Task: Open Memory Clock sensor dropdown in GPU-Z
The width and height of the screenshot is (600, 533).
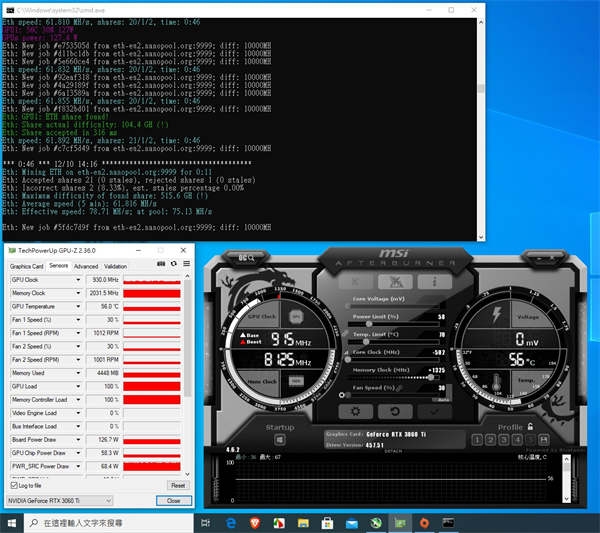Action: coord(78,293)
